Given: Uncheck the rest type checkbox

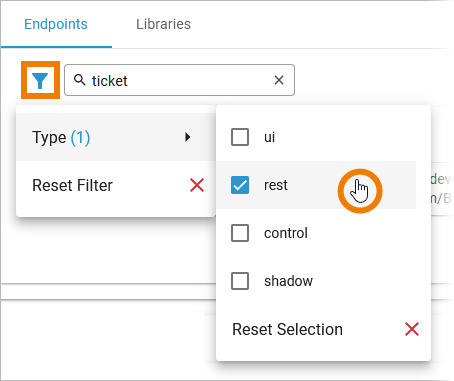Looking at the screenshot, I should click(x=240, y=185).
